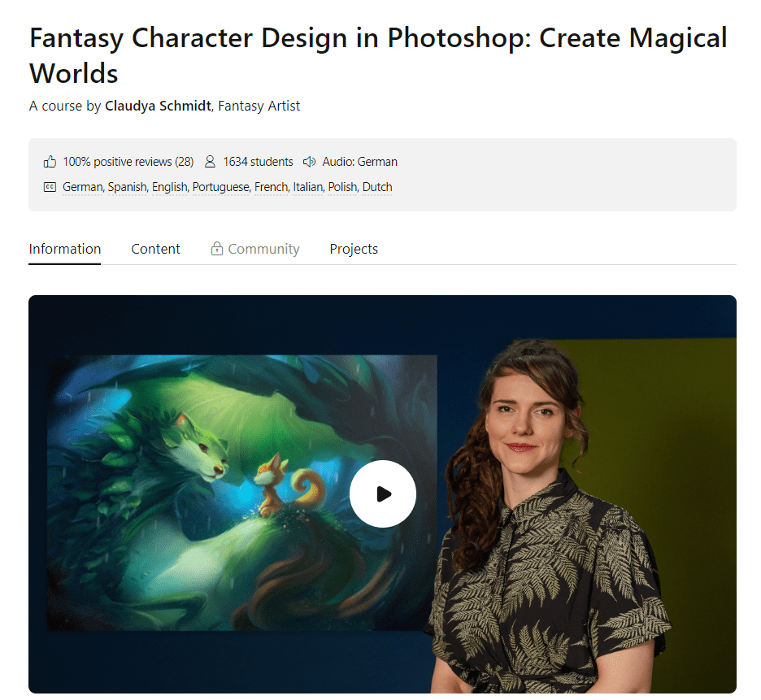761x700 pixels.
Task: Click the audio speaker icon
Action: 309,162
